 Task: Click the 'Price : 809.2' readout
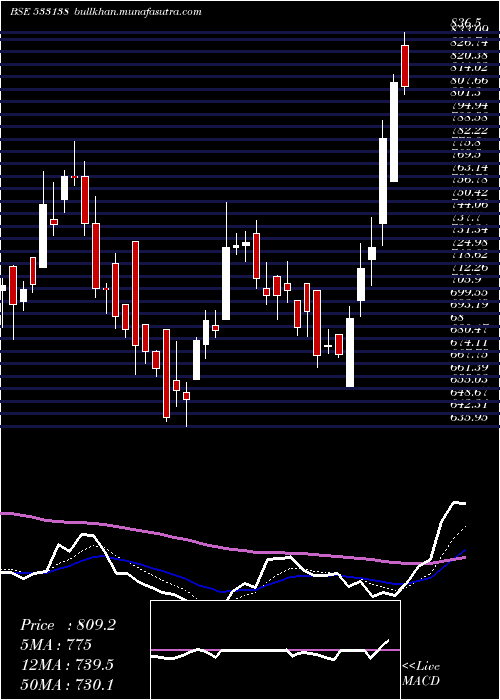coord(68,625)
